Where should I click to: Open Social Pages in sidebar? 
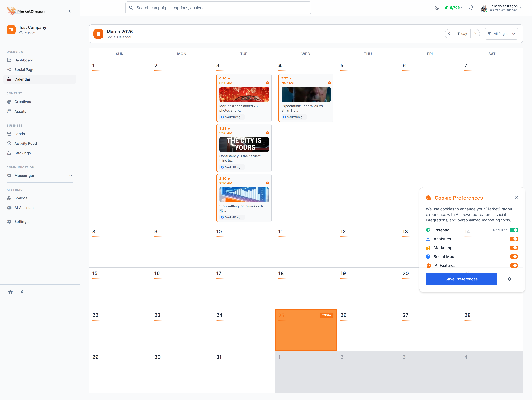pos(40,70)
